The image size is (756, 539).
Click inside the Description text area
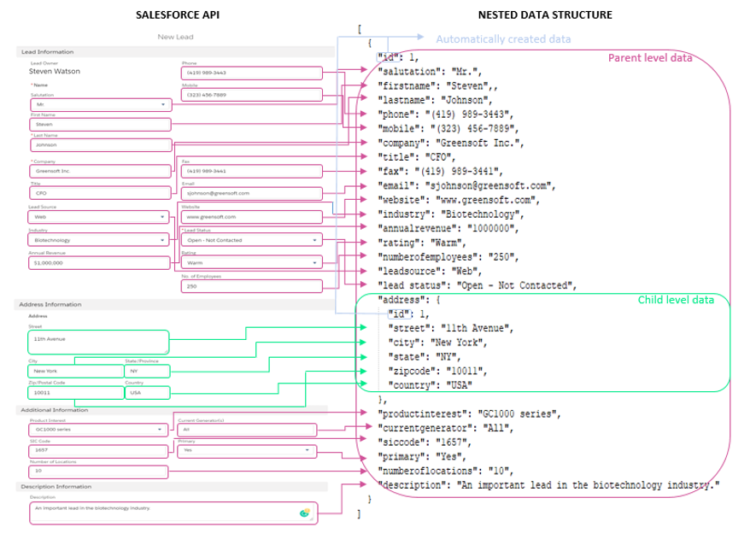click(173, 513)
